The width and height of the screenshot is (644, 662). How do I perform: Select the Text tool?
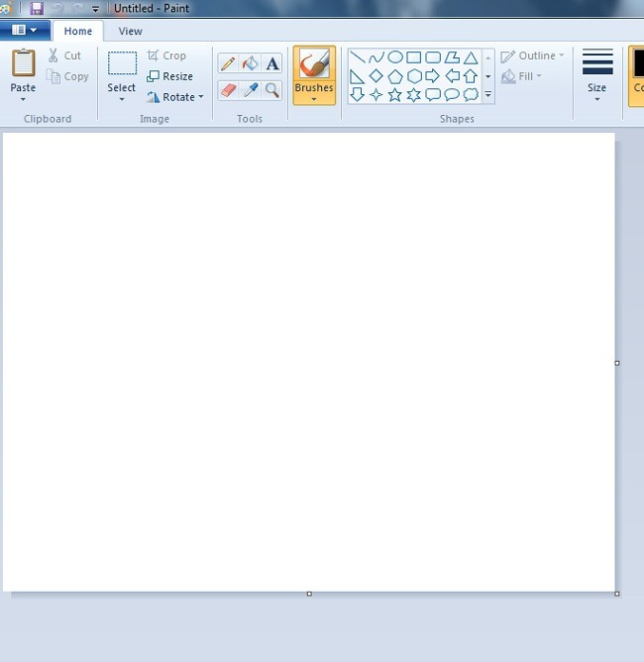[x=272, y=63]
